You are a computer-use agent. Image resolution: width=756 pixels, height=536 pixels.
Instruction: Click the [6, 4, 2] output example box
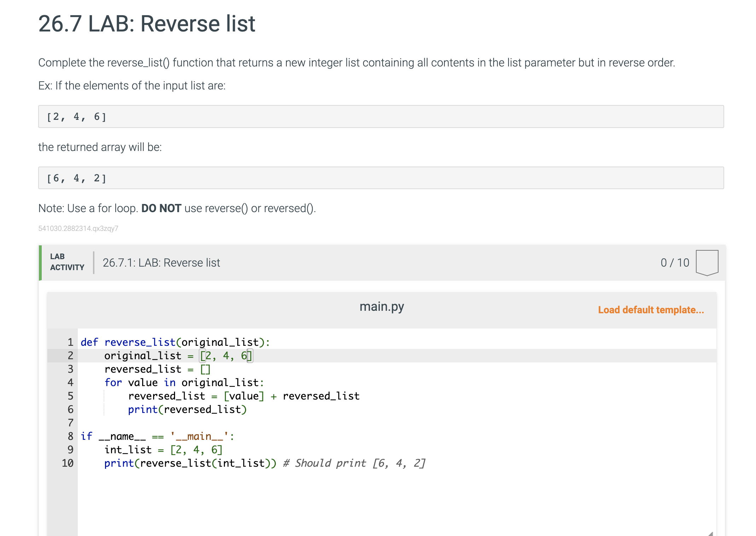coord(381,178)
